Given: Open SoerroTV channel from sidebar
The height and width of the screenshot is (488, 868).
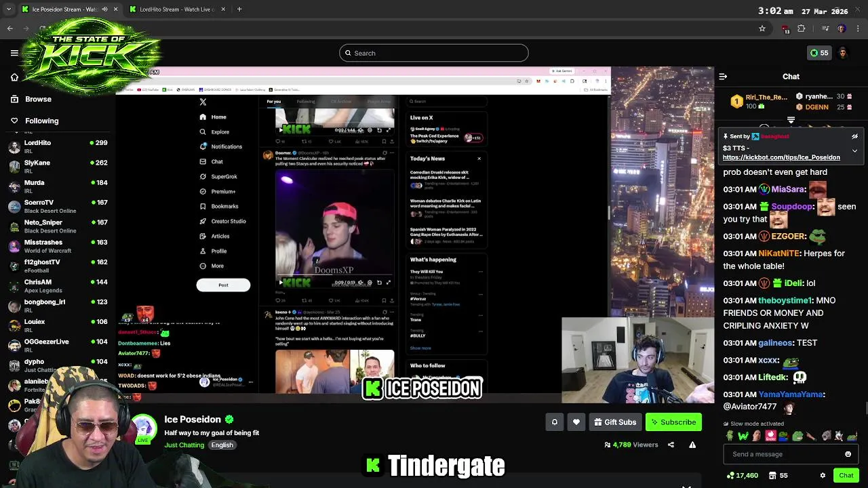Looking at the screenshot, I should tap(58, 206).
